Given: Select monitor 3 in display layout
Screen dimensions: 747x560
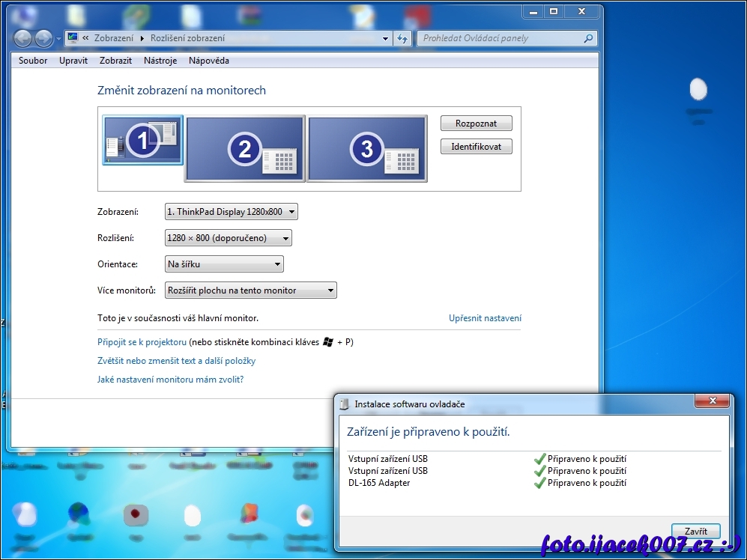Looking at the screenshot, I should pos(367,148).
